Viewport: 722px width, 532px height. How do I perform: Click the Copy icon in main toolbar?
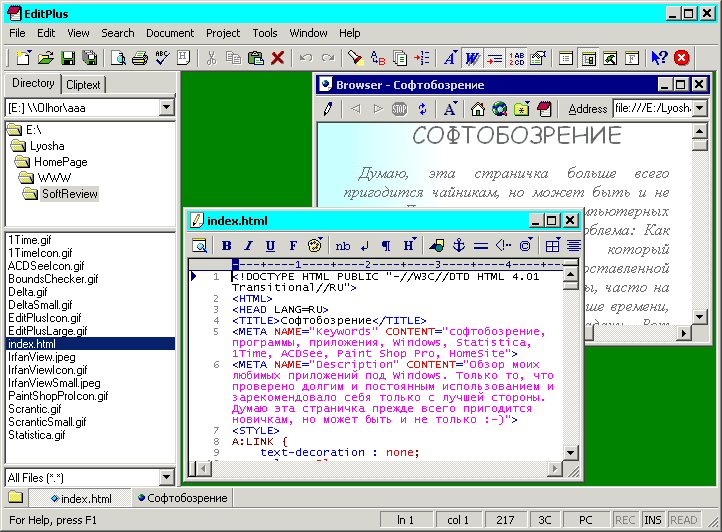233,58
